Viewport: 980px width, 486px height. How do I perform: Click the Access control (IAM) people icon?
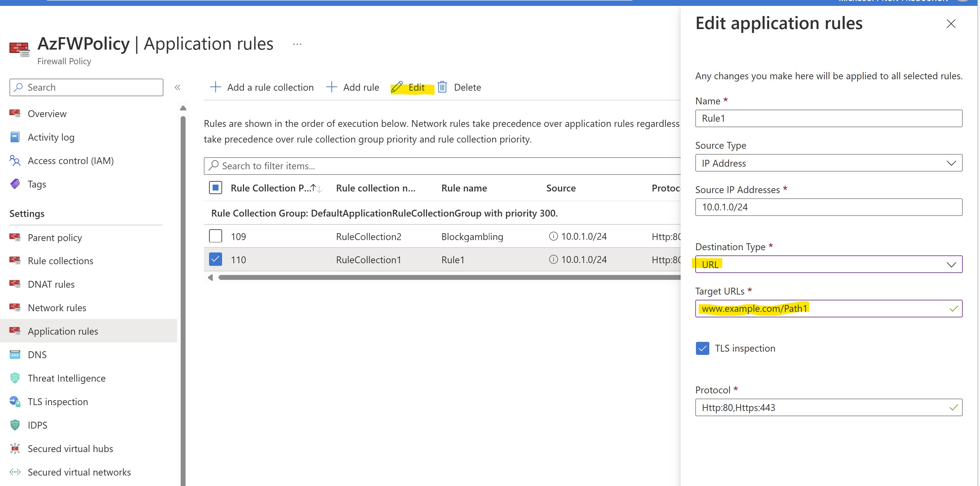15,160
